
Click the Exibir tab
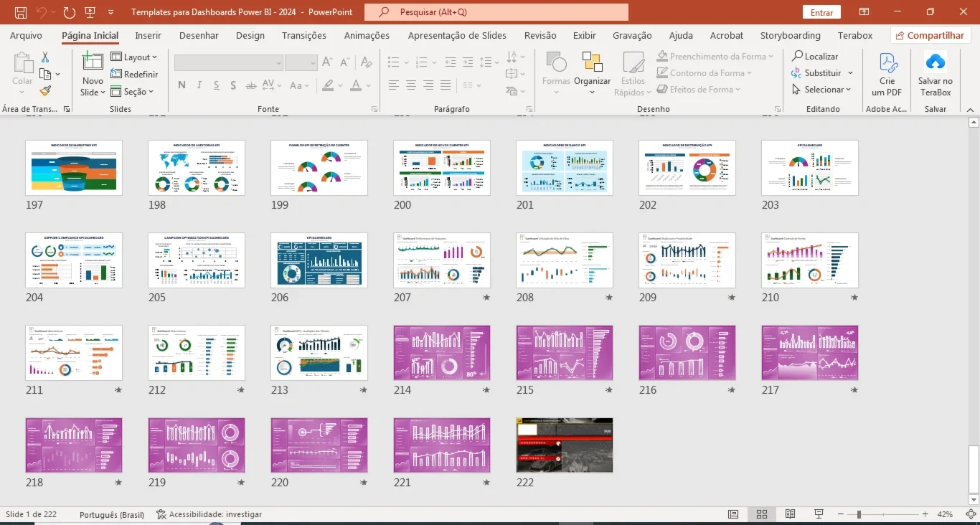tap(585, 35)
